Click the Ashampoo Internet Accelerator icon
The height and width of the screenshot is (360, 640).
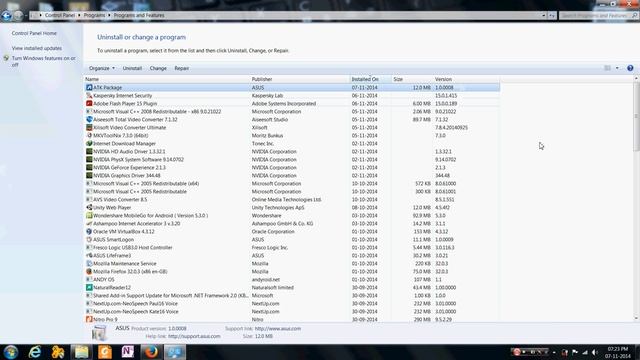pyautogui.click(x=89, y=223)
